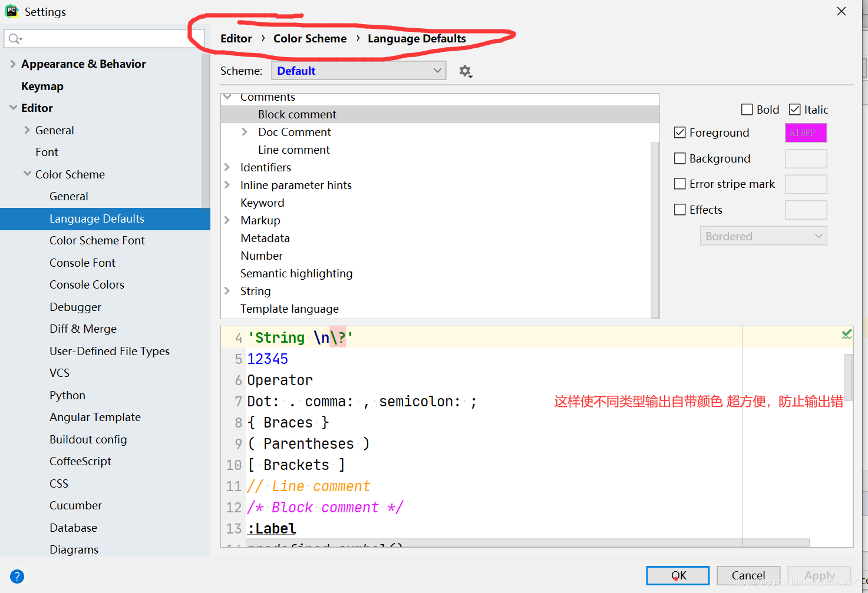This screenshot has width=868, height=593.
Task: Select Template language entry
Action: (x=289, y=309)
